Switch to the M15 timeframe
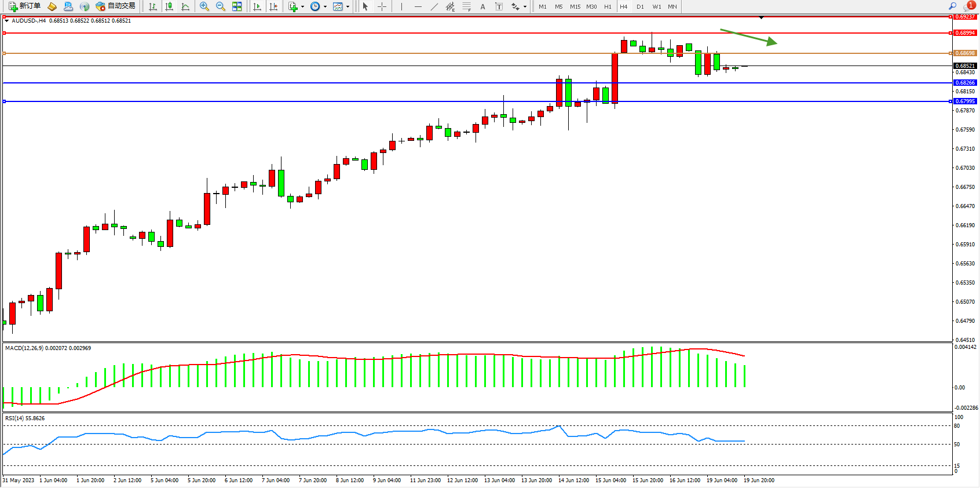 click(575, 6)
